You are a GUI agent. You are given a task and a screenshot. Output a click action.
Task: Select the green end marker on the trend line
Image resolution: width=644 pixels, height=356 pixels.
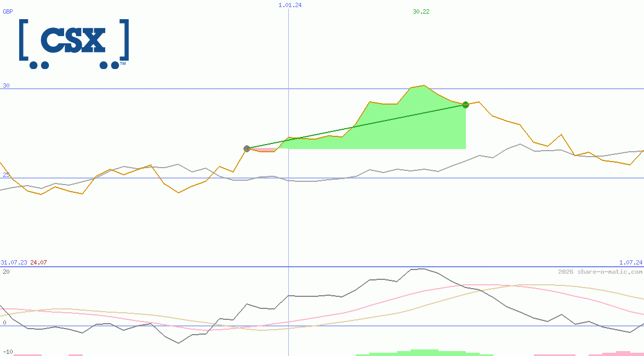pos(465,105)
